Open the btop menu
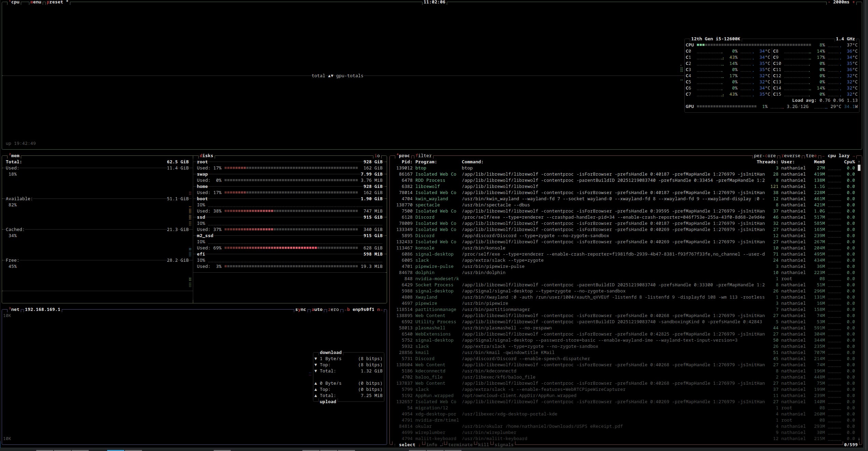Image resolution: width=868 pixels, height=451 pixels. click(x=35, y=2)
